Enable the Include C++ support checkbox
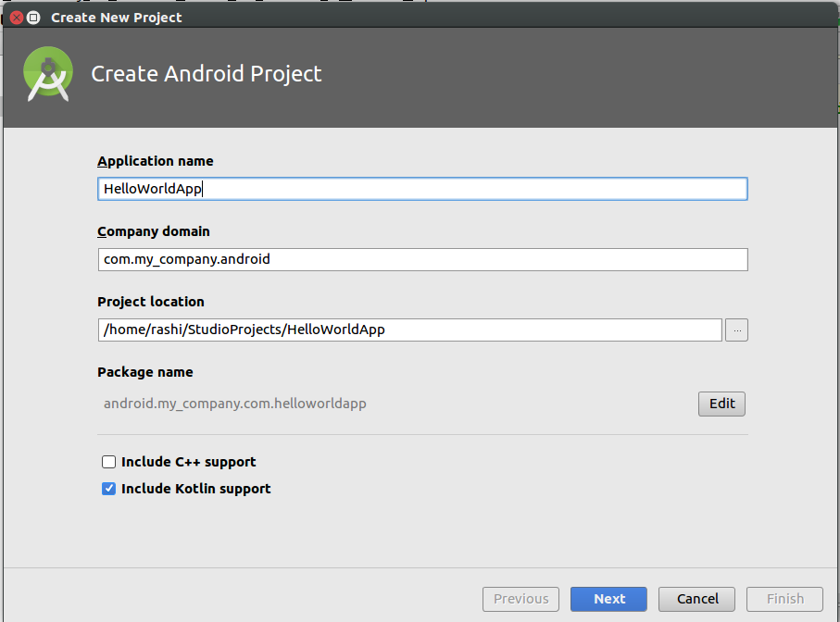 coord(108,462)
